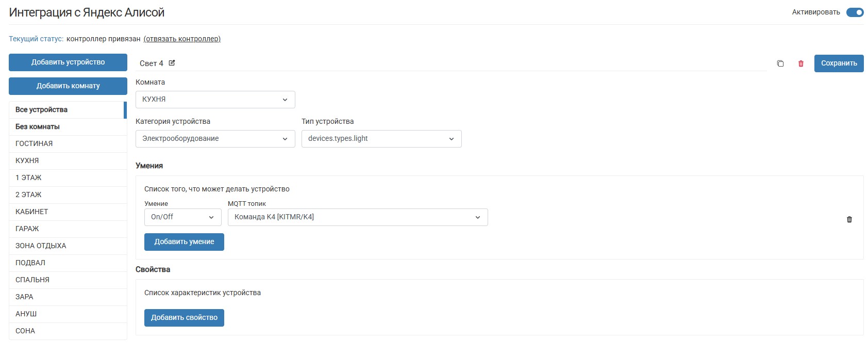Click the edit name icon next to Свет 4
This screenshot has width=868, height=355.
(172, 63)
